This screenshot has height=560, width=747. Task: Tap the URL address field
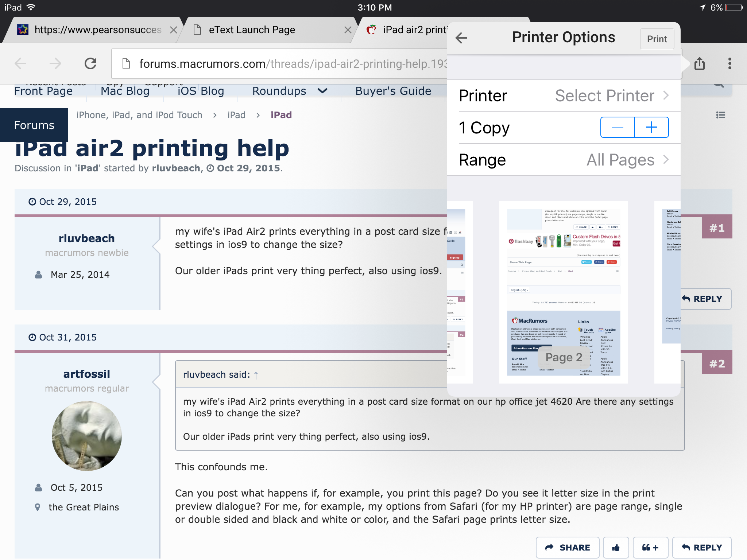click(x=285, y=64)
